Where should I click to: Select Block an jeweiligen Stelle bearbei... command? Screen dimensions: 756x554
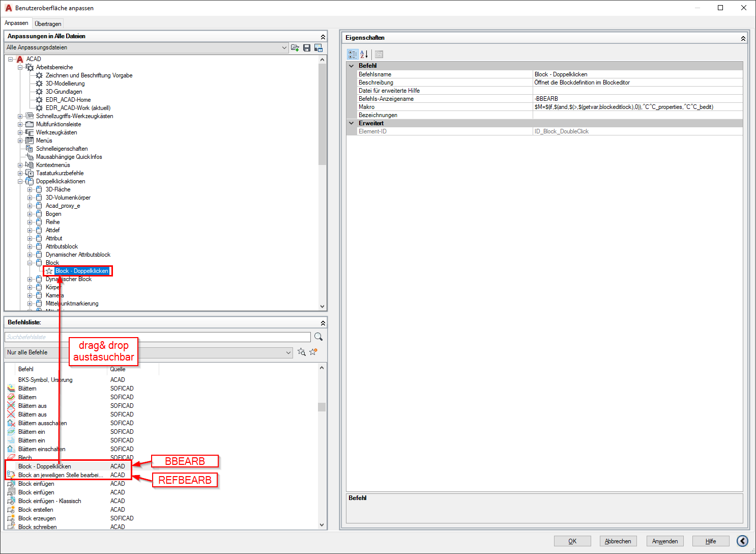coord(61,475)
